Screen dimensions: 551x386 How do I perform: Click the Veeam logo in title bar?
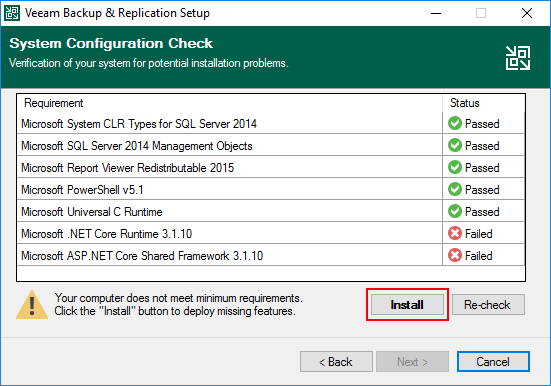[12, 13]
